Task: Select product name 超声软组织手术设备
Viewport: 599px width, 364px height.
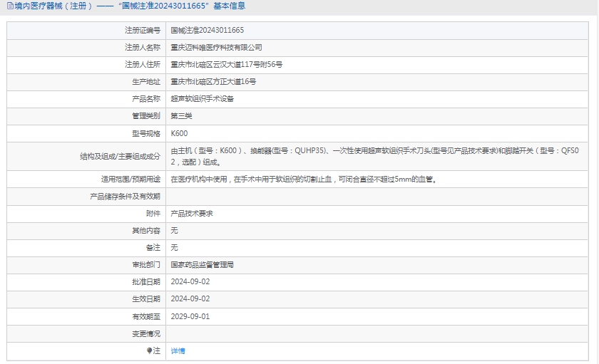Action: pyautogui.click(x=202, y=99)
